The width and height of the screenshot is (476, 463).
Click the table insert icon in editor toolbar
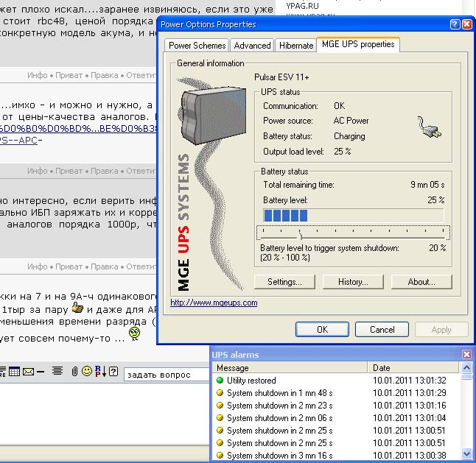15,372
